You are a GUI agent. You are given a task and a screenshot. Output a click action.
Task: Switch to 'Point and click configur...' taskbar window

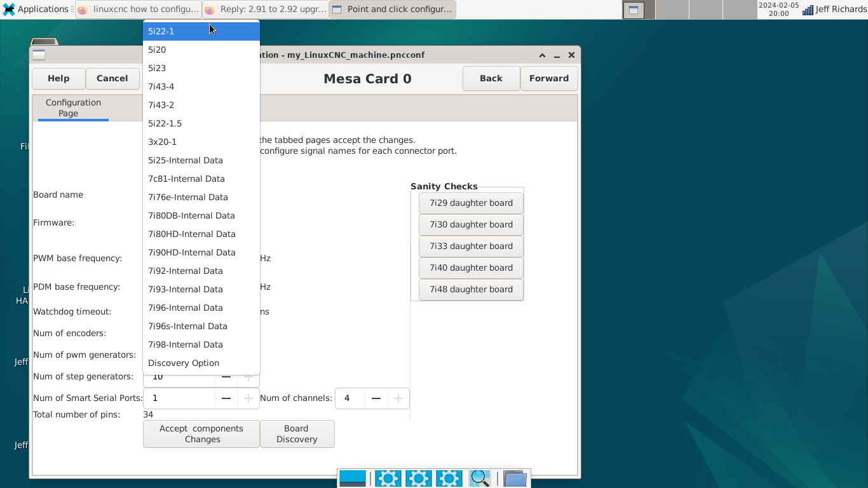(393, 10)
